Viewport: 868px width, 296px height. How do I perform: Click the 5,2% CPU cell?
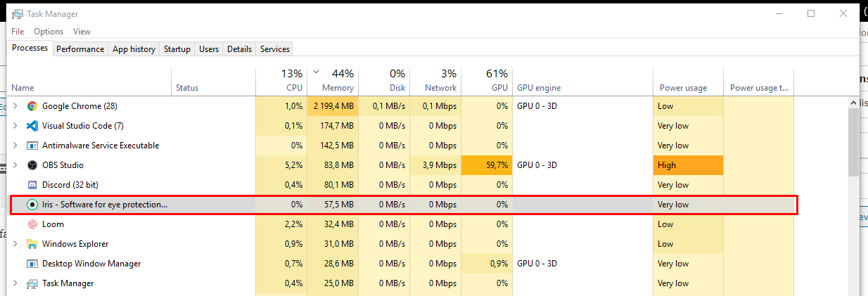(x=281, y=165)
